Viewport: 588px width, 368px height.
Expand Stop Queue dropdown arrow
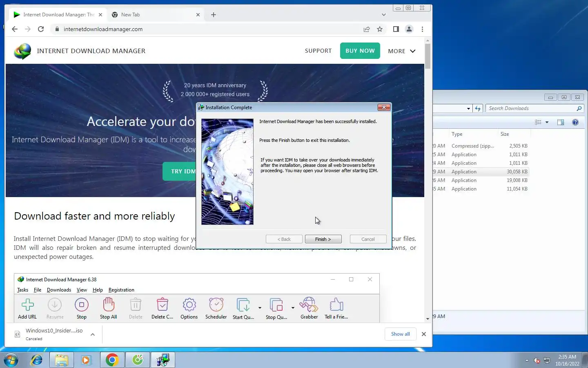pyautogui.click(x=293, y=307)
